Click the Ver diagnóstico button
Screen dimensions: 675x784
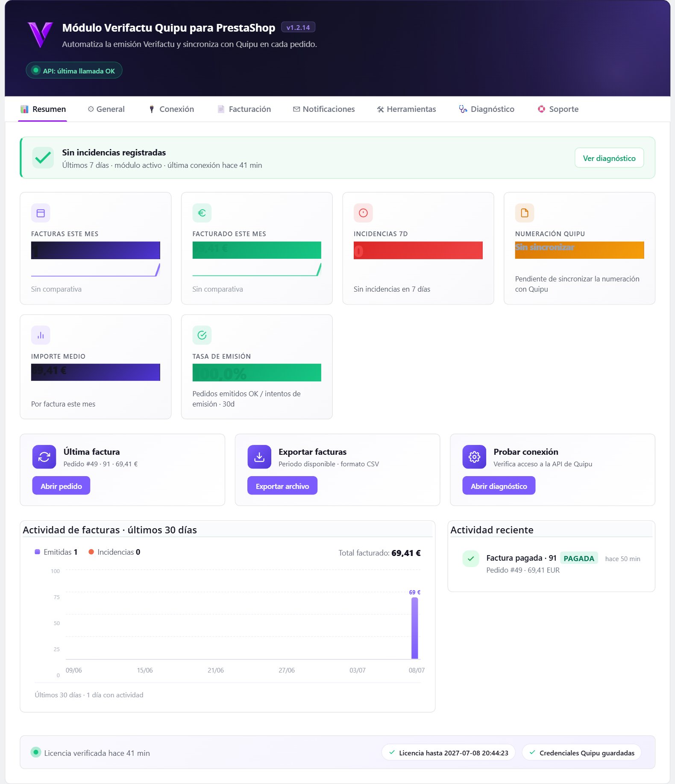tap(609, 158)
